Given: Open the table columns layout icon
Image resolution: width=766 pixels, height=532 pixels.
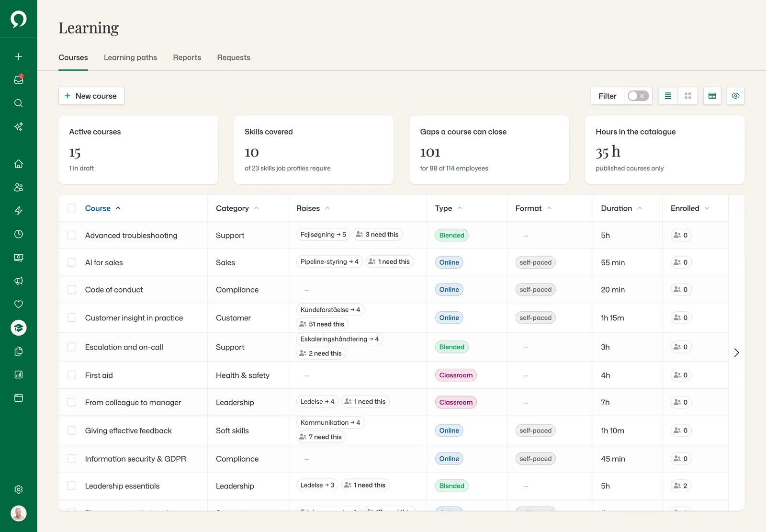Looking at the screenshot, I should [x=712, y=96].
